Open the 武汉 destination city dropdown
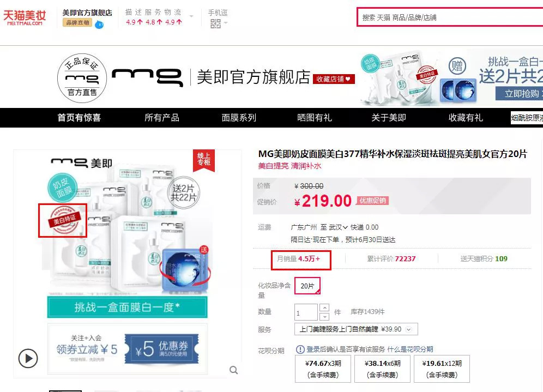Screen dimensions: 543x392 [338, 227]
